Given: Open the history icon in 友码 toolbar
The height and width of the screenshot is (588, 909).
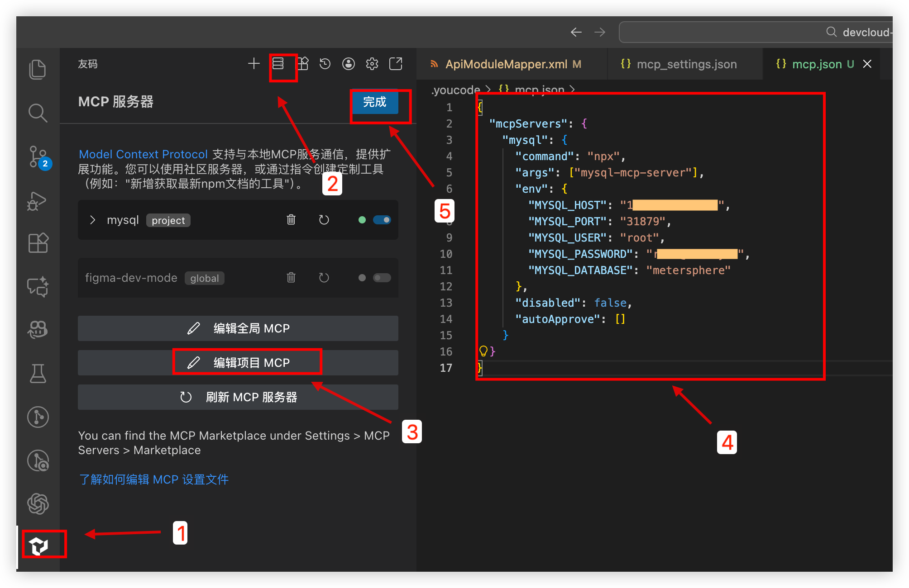Looking at the screenshot, I should point(325,64).
